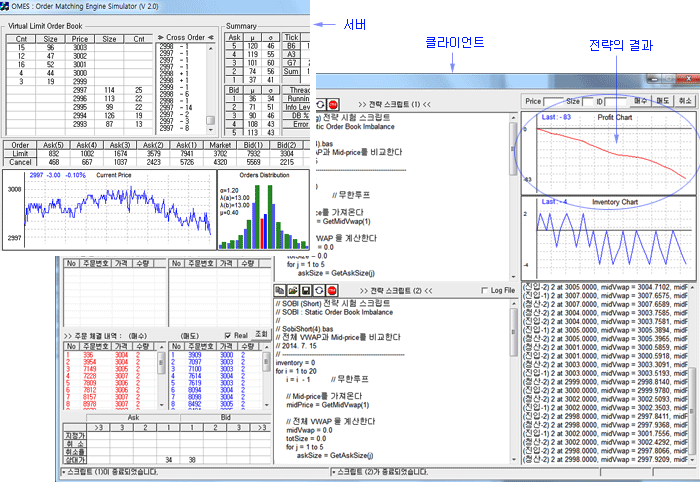Viewport: 700px width, 482px height.
Task: Select sell fill row with order 3909
Action: 216,355
